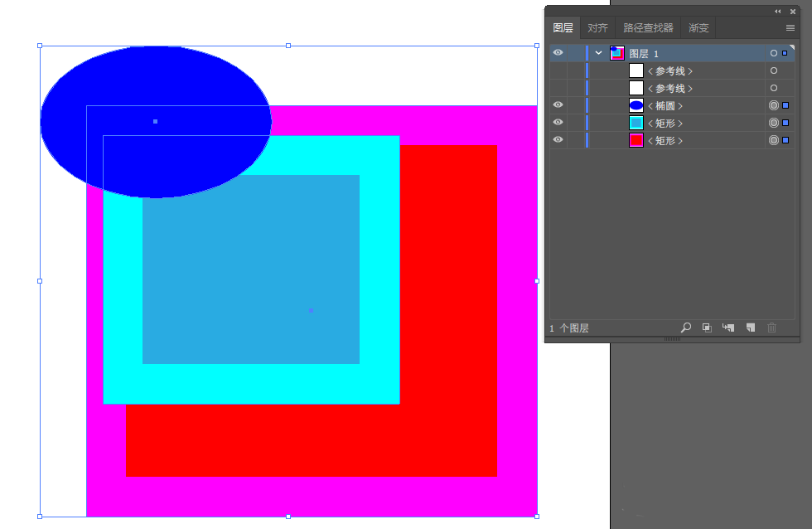Click the right-middle handle of the bounding box
The width and height of the screenshot is (812, 529).
click(x=537, y=281)
